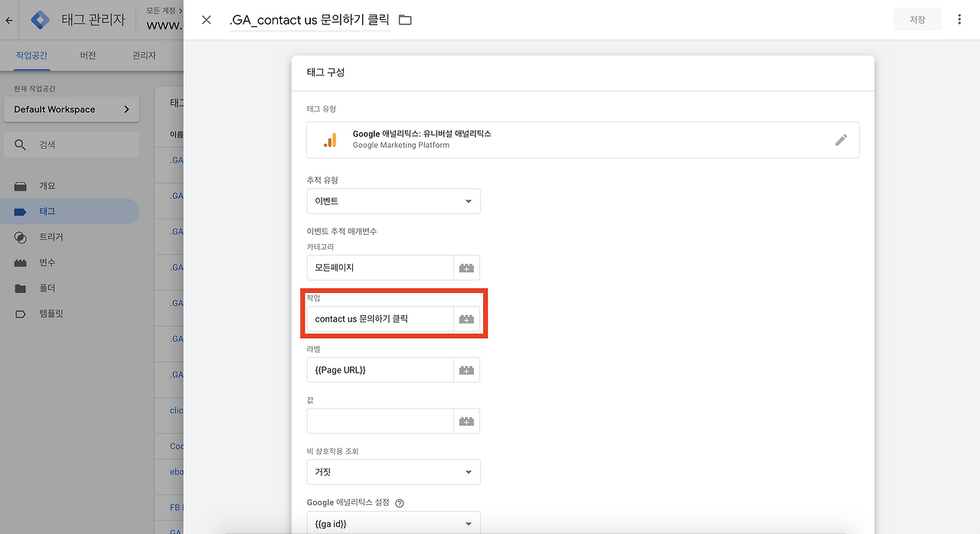The width and height of the screenshot is (980, 534).
Task: Open the 비 상호작용 조회 거짓 dropdown
Action: [x=394, y=472]
